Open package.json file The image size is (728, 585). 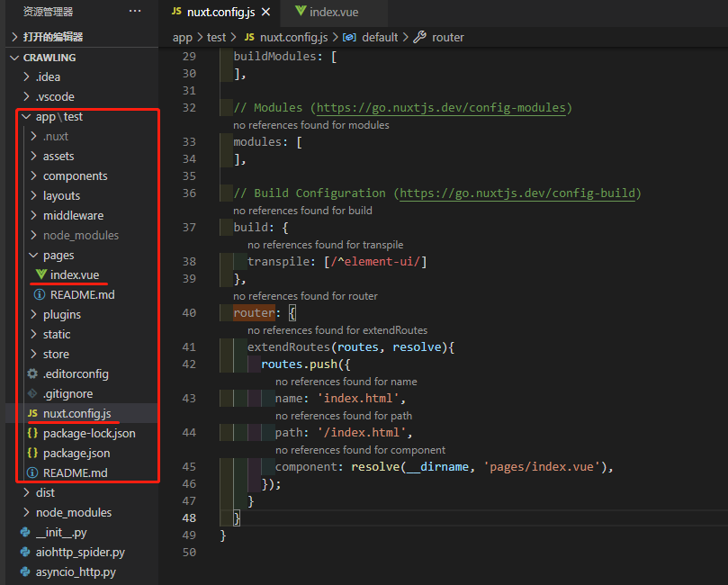pos(76,454)
